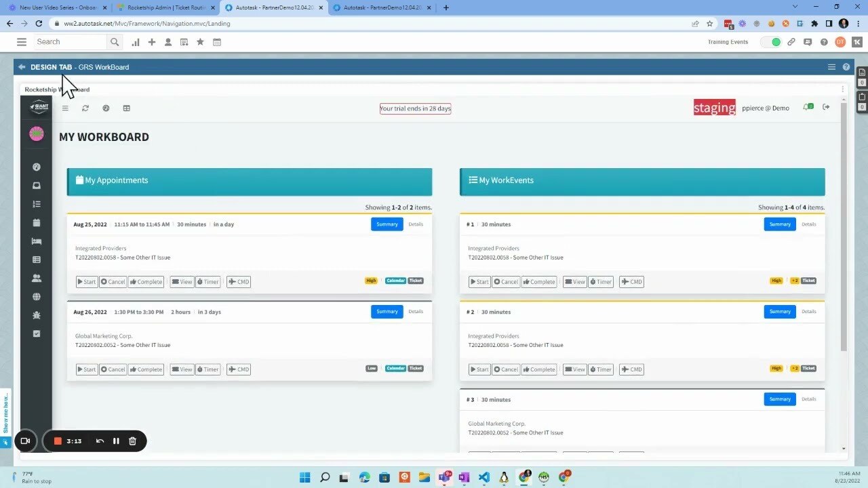Open the sidebar task list icon
Image resolution: width=868 pixels, height=488 pixels.
pyautogui.click(x=37, y=204)
